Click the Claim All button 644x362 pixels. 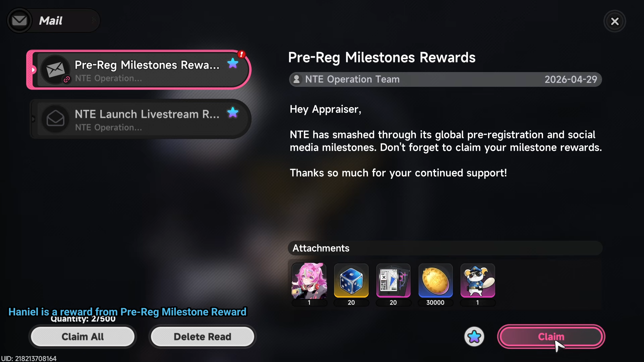coord(83,337)
